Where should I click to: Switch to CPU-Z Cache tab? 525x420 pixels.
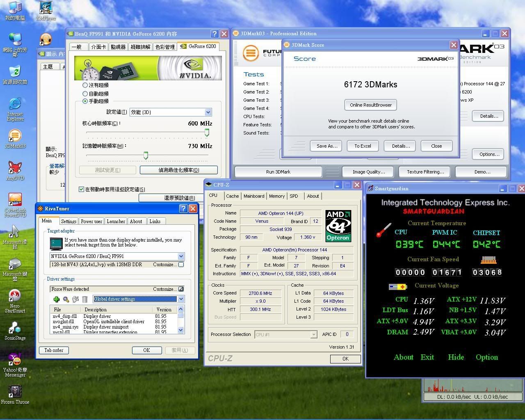tap(232, 196)
